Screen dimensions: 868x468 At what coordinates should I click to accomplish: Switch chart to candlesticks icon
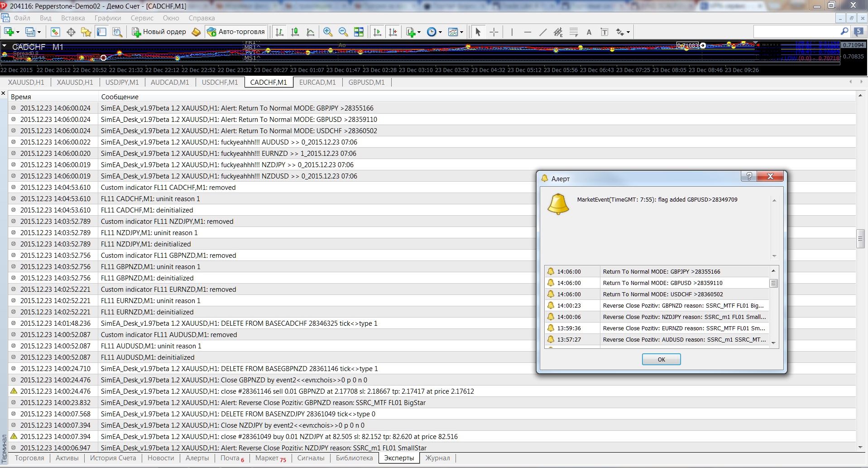[295, 32]
